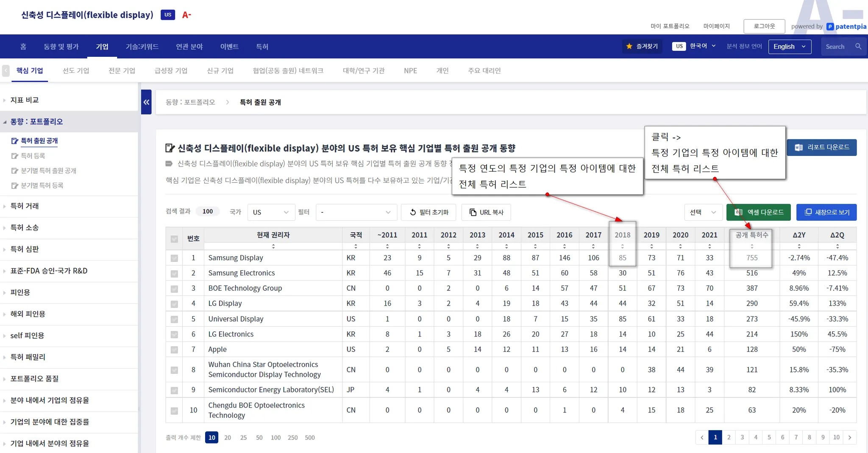Switch to the 대학/연구 기관 tab

click(364, 71)
